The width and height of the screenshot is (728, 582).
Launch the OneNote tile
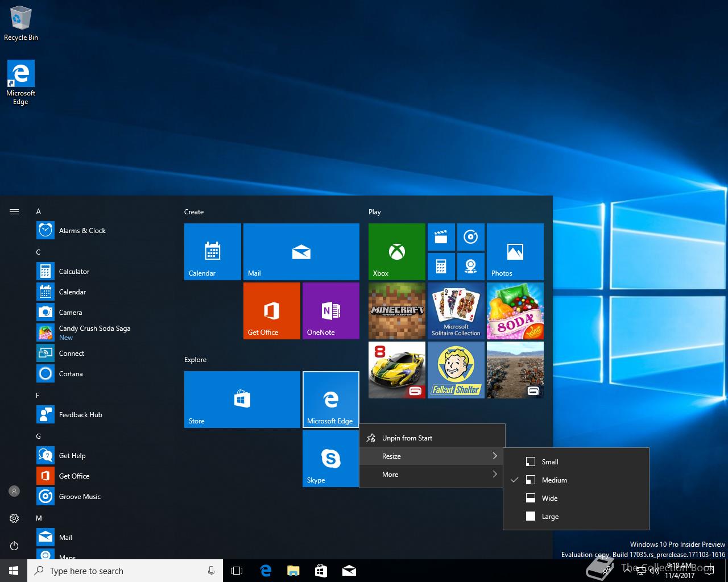point(331,311)
